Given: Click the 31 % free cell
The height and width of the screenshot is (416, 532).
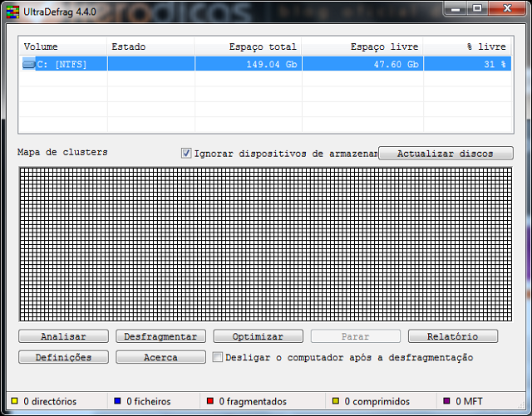Looking at the screenshot, I should [467, 64].
